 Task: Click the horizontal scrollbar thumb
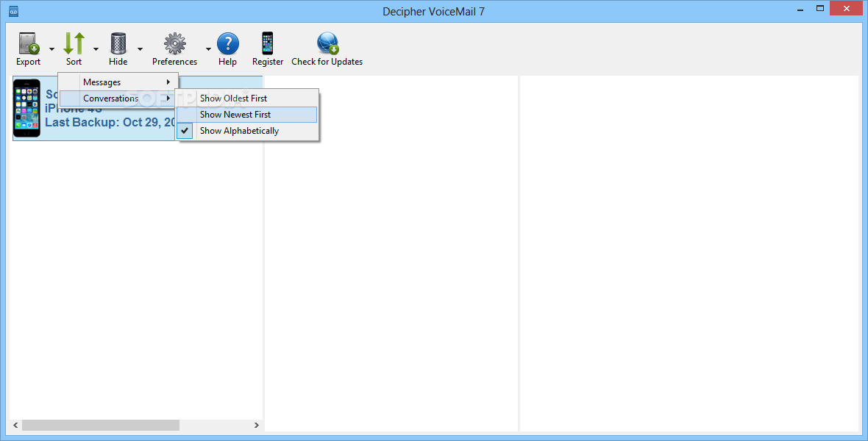tap(100, 425)
